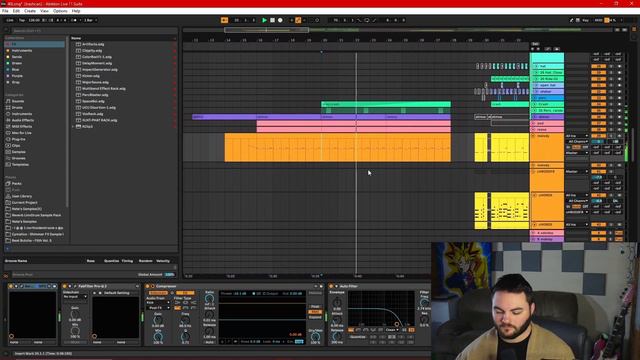Toggle the MIDI map mode switch
The width and height of the screenshot is (640, 360).
(x=598, y=20)
